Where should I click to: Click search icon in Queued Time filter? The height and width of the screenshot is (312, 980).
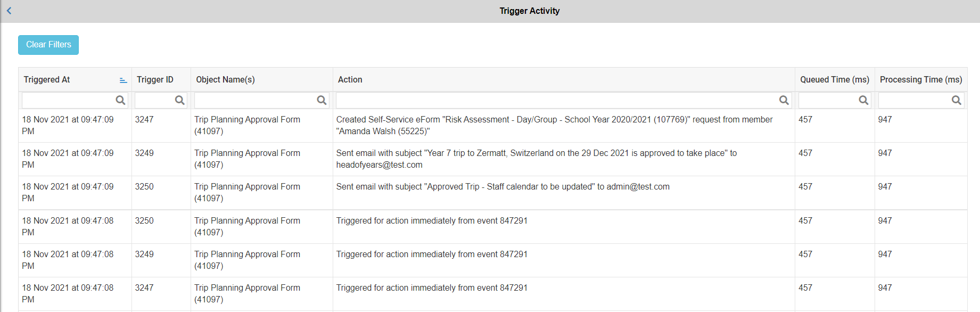pyautogui.click(x=863, y=100)
